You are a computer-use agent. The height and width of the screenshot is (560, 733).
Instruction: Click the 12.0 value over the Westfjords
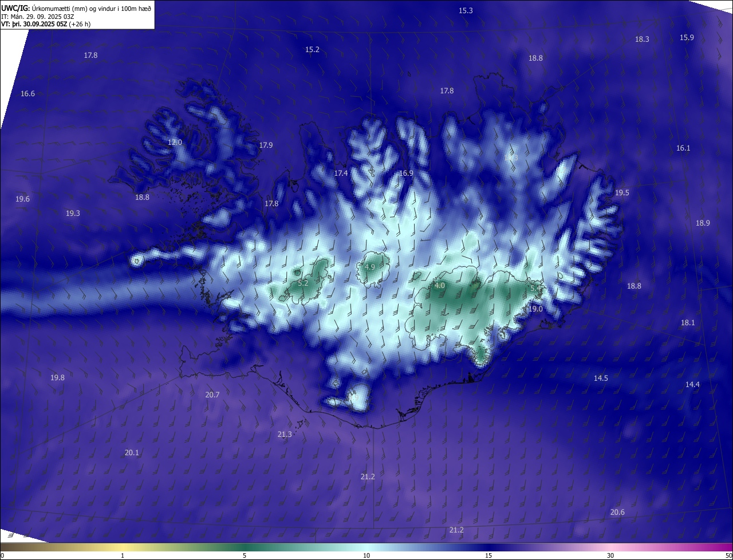click(x=175, y=143)
